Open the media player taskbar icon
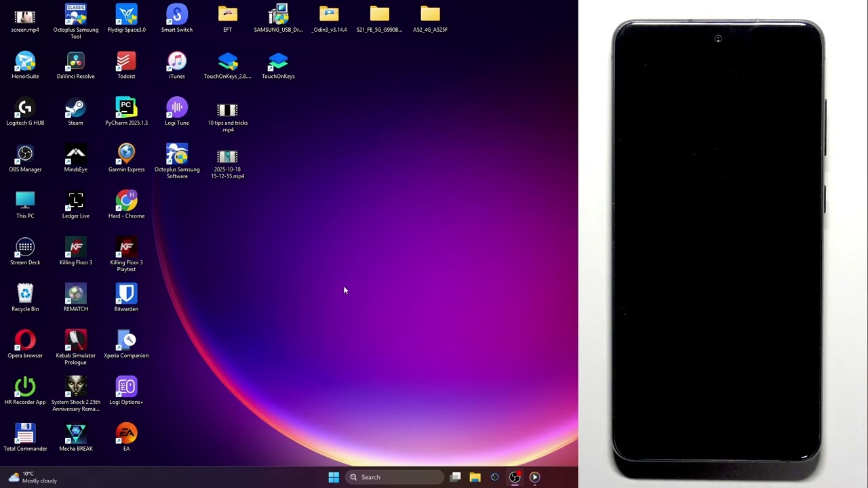Viewport: 868px width, 488px height. pyautogui.click(x=534, y=477)
